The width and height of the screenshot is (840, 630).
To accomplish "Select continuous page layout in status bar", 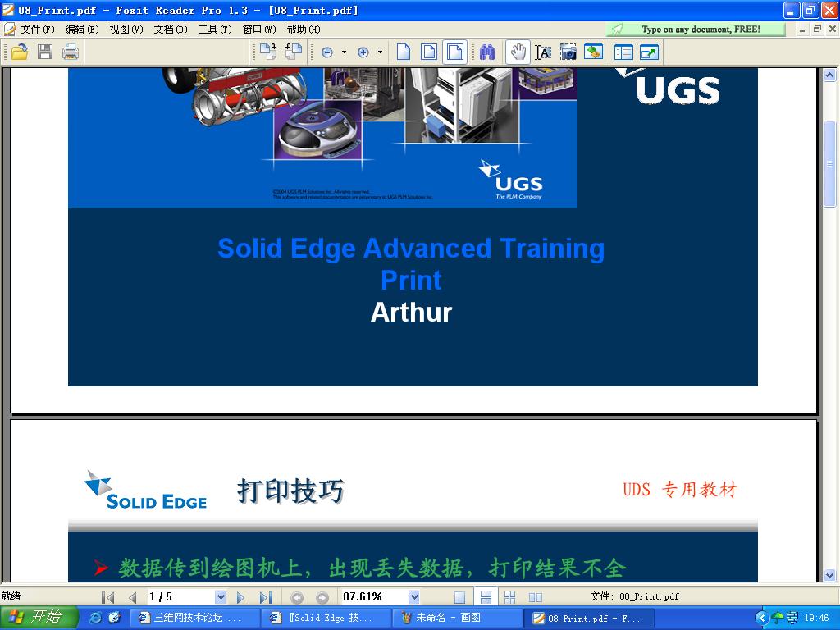I will [486, 597].
